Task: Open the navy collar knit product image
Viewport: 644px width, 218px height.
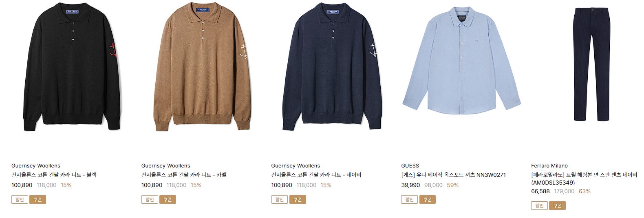Action: pyautogui.click(x=332, y=67)
